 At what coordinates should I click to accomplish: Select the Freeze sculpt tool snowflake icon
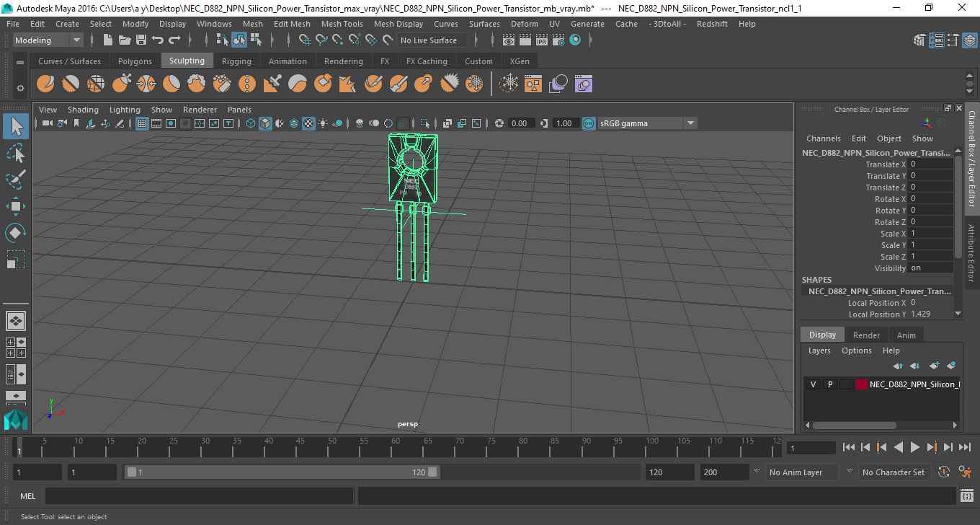(x=474, y=84)
